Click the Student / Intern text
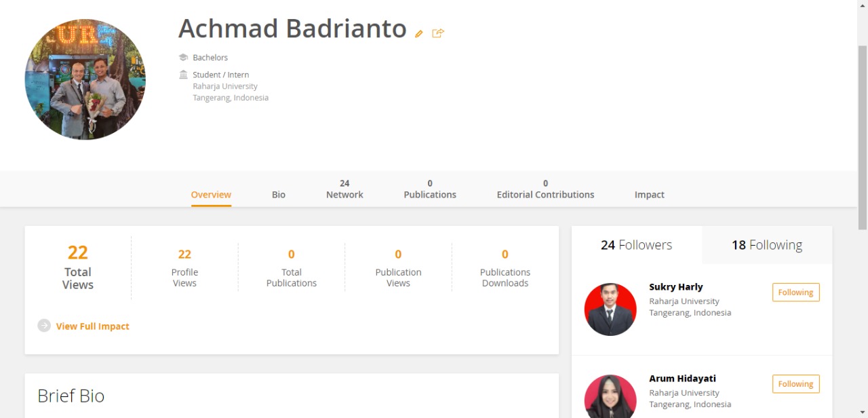868x418 pixels. coord(221,75)
